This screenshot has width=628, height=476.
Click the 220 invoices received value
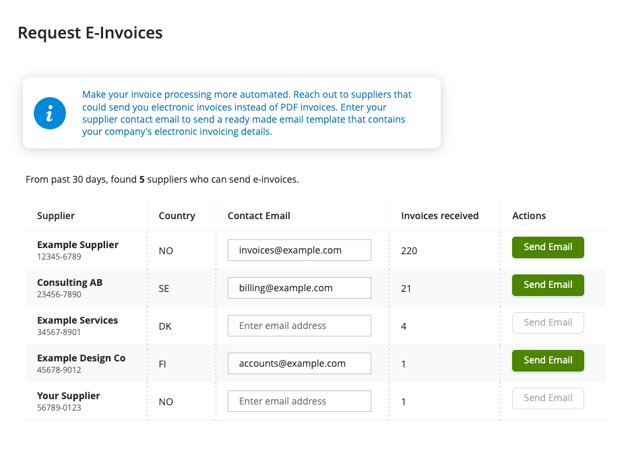click(409, 251)
